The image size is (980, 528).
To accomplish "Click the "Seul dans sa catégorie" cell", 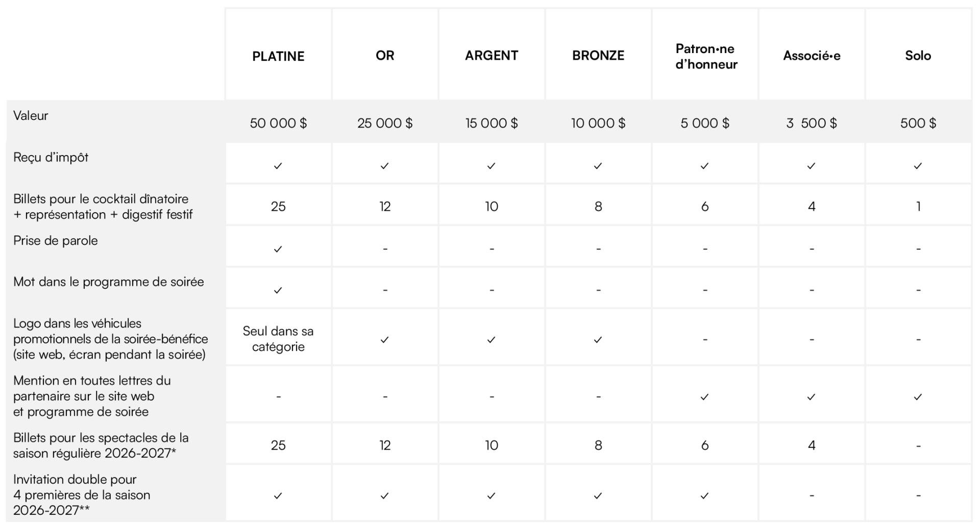I will pyautogui.click(x=278, y=339).
